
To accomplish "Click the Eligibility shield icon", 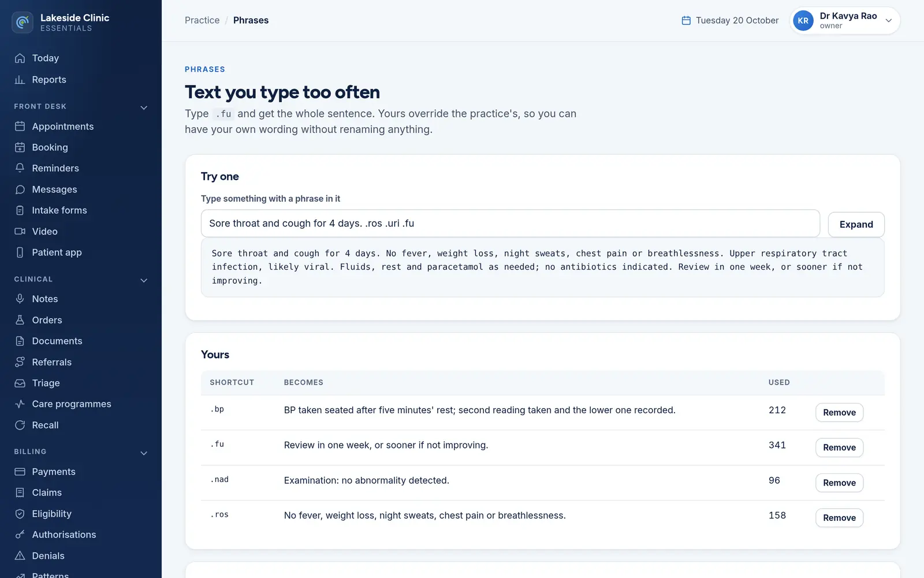I will coord(20,514).
